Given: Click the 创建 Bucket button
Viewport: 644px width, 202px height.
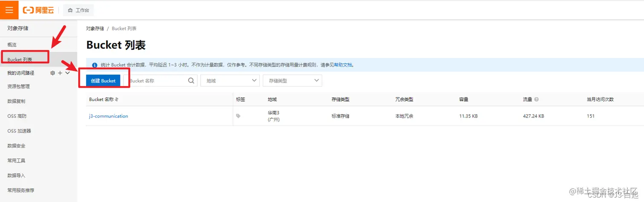Looking at the screenshot, I should 103,81.
